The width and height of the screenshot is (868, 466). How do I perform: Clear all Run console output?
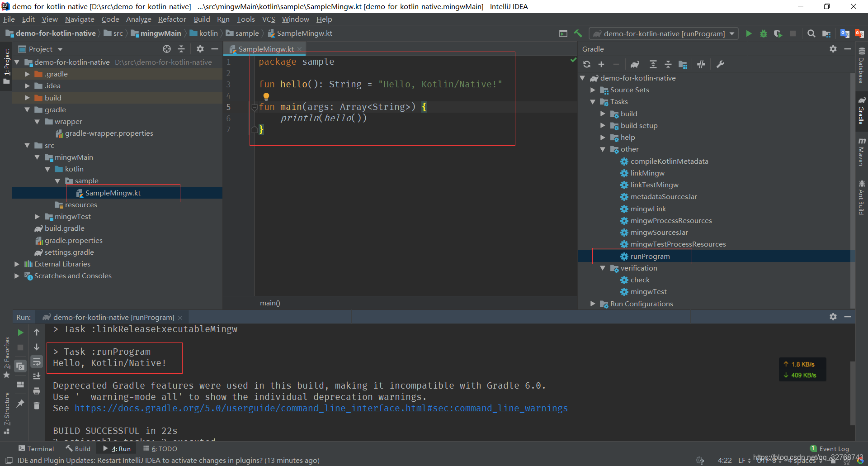[x=37, y=405]
